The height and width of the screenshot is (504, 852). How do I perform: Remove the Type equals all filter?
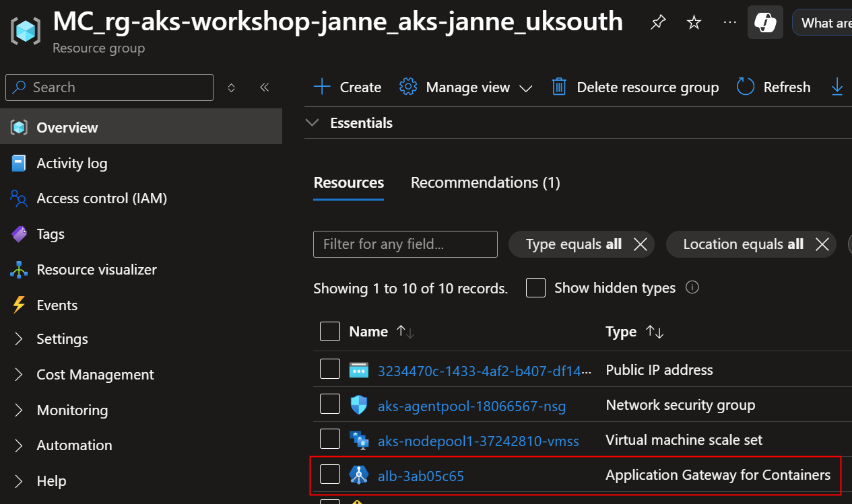(640, 244)
